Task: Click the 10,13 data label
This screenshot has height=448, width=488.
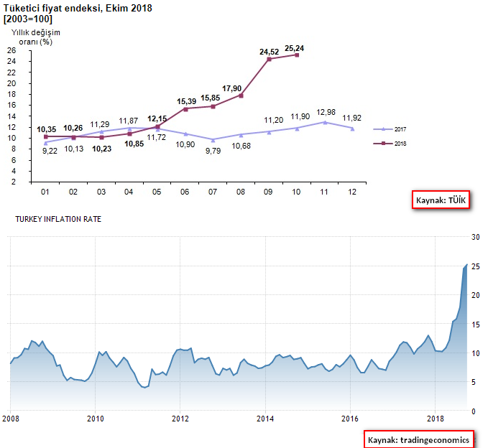Action: coord(74,149)
